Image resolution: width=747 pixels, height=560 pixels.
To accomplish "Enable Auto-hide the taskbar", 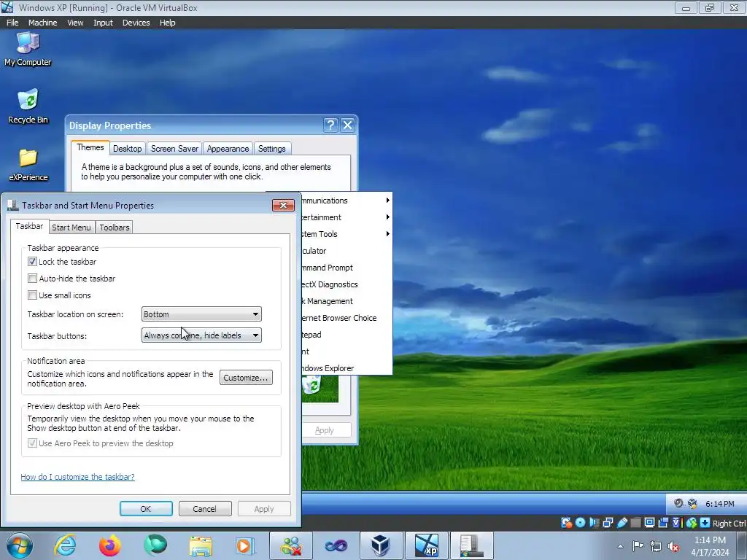I will tap(32, 278).
